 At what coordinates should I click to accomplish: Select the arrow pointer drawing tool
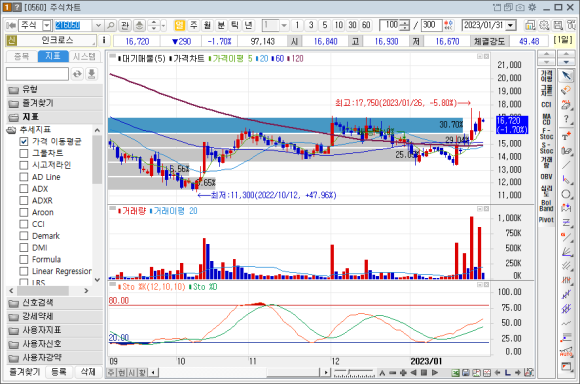[566, 76]
